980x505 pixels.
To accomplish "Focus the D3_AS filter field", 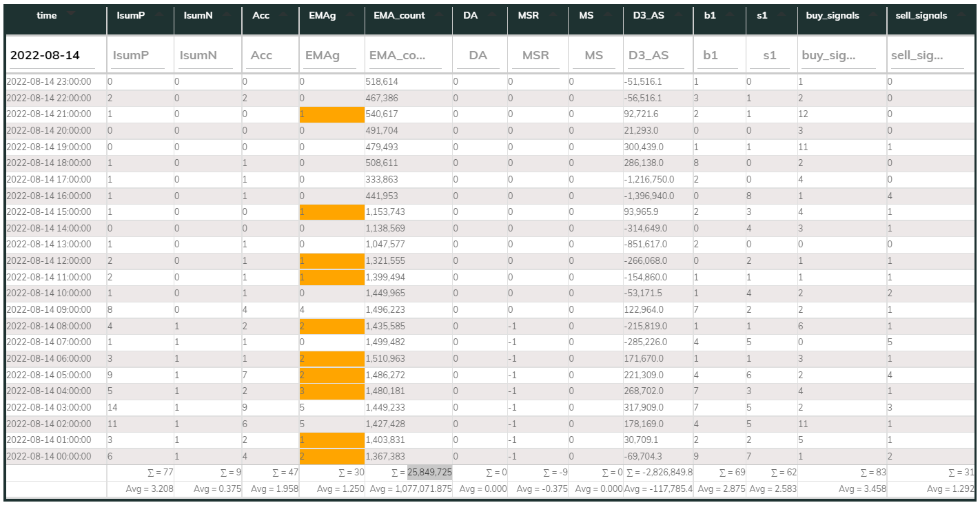I will (x=656, y=55).
